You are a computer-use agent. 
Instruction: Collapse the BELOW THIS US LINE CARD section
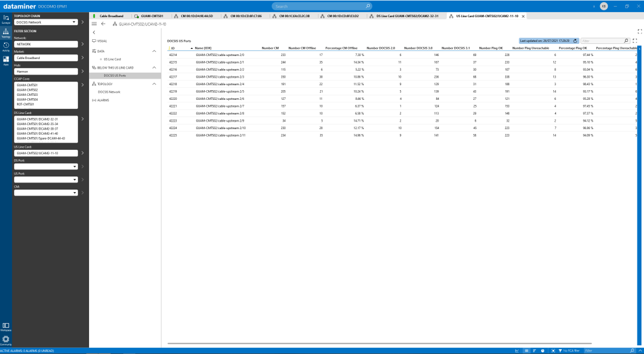point(154,67)
